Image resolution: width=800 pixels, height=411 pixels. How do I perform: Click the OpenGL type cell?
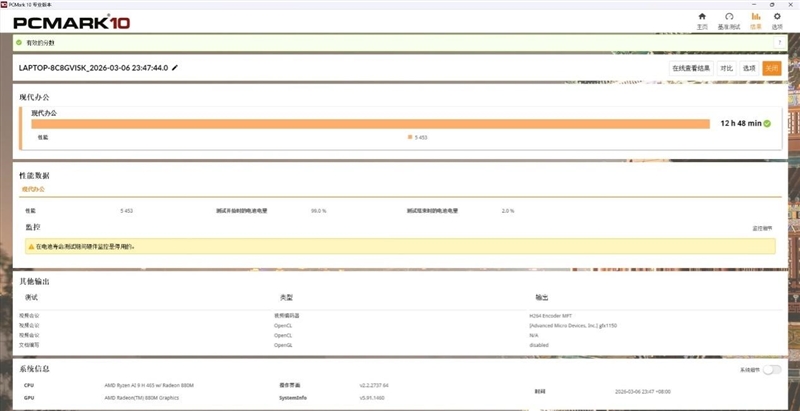tap(283, 345)
